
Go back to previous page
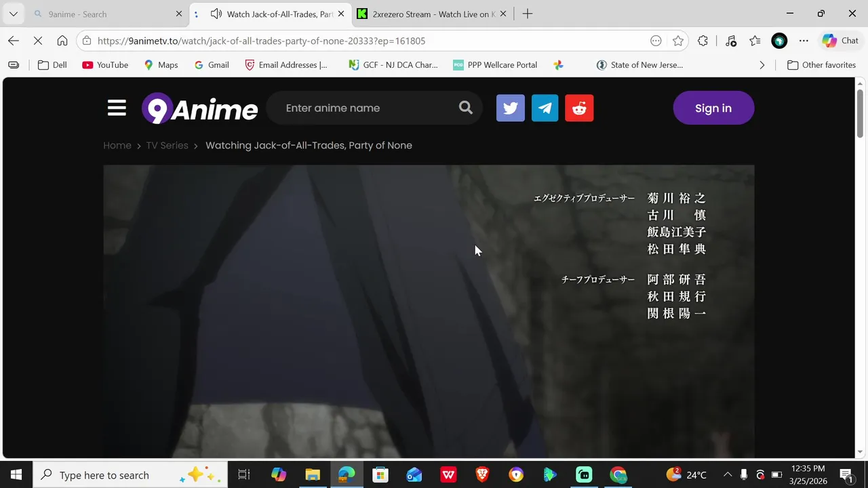click(14, 41)
